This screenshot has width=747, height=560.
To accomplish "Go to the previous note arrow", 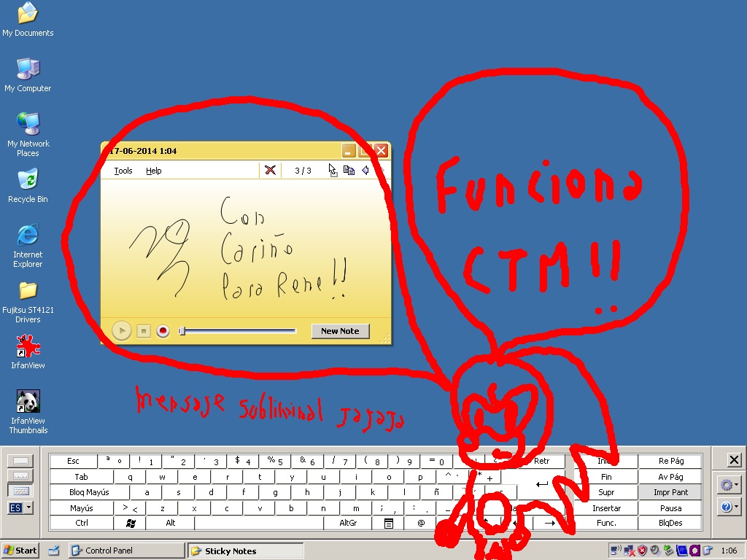I will (x=365, y=170).
